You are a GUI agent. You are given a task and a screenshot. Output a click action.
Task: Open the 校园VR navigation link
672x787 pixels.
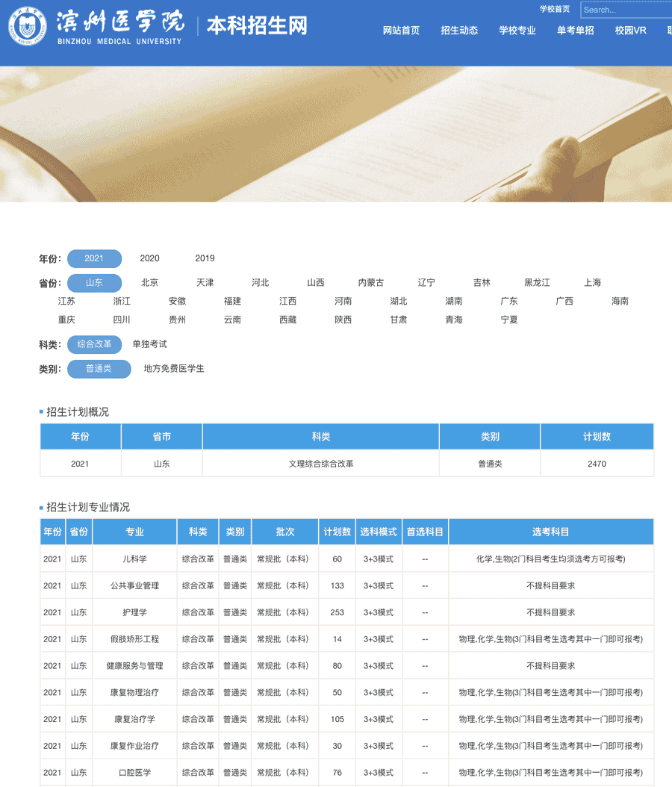point(630,31)
